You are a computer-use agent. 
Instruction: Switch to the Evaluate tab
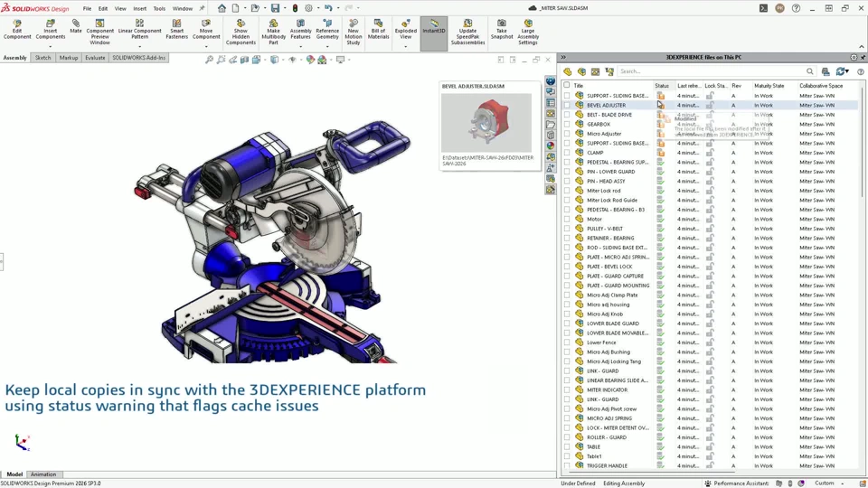coord(95,58)
